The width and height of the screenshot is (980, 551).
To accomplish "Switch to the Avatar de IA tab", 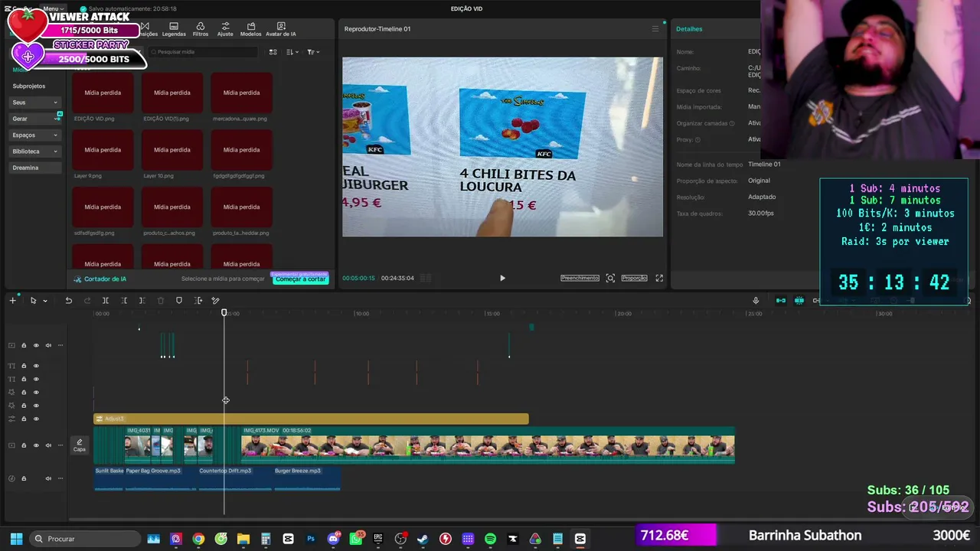I will pos(281,29).
